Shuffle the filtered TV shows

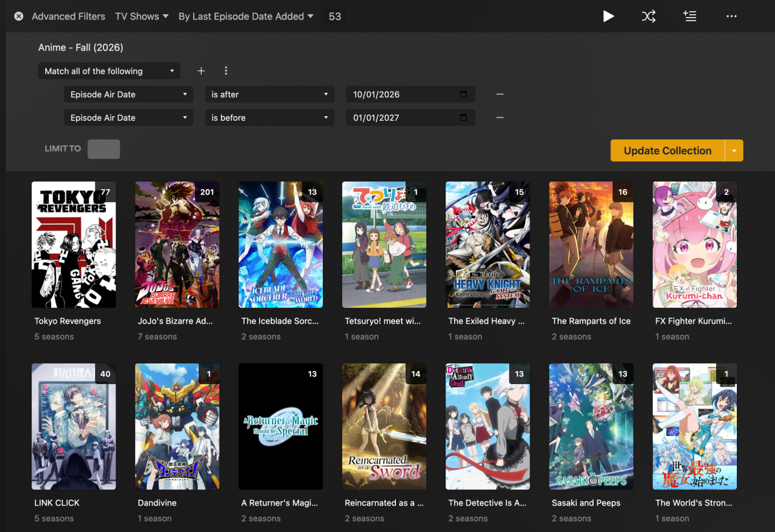[x=648, y=16]
